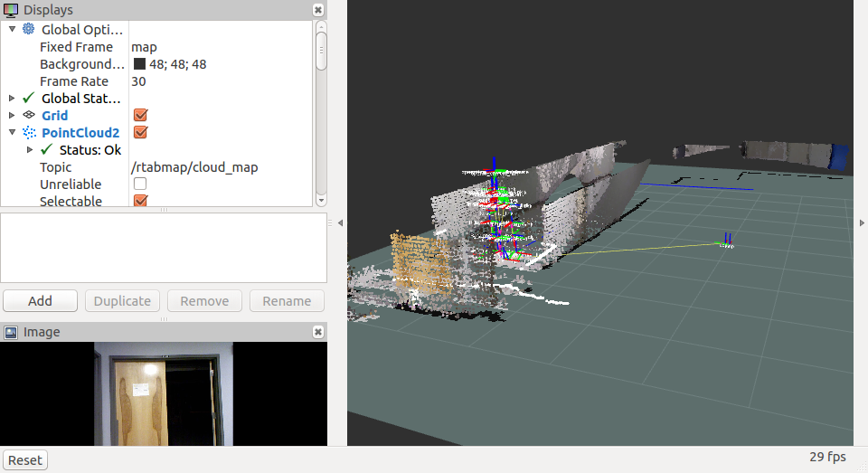
Task: Close the Displays panel
Action: point(317,9)
